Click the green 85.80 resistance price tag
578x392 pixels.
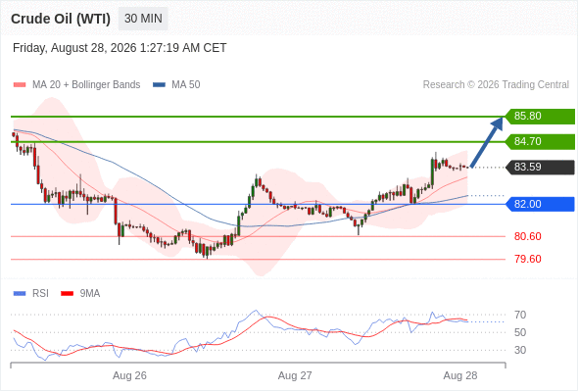(540, 117)
